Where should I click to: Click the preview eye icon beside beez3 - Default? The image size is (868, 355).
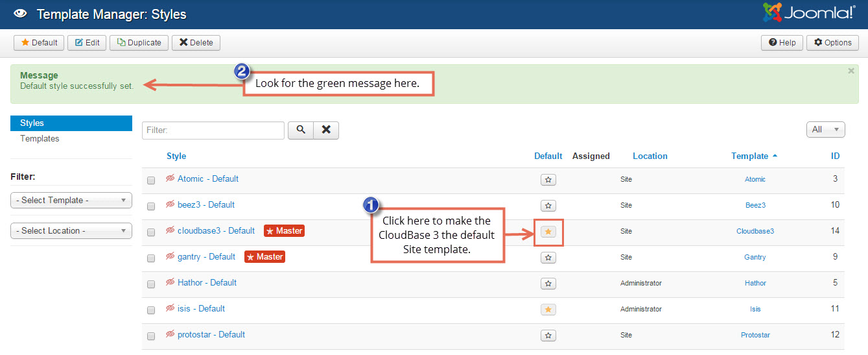coord(170,204)
